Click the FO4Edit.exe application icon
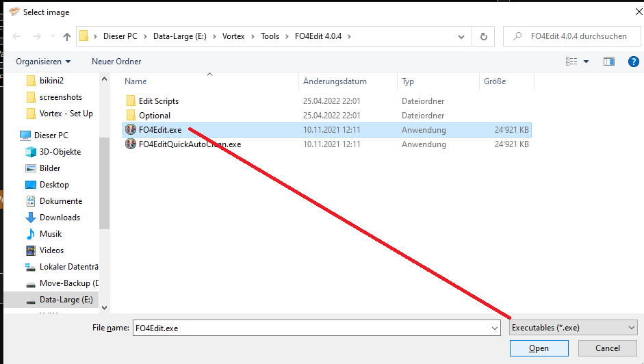The image size is (644, 364). (131, 129)
